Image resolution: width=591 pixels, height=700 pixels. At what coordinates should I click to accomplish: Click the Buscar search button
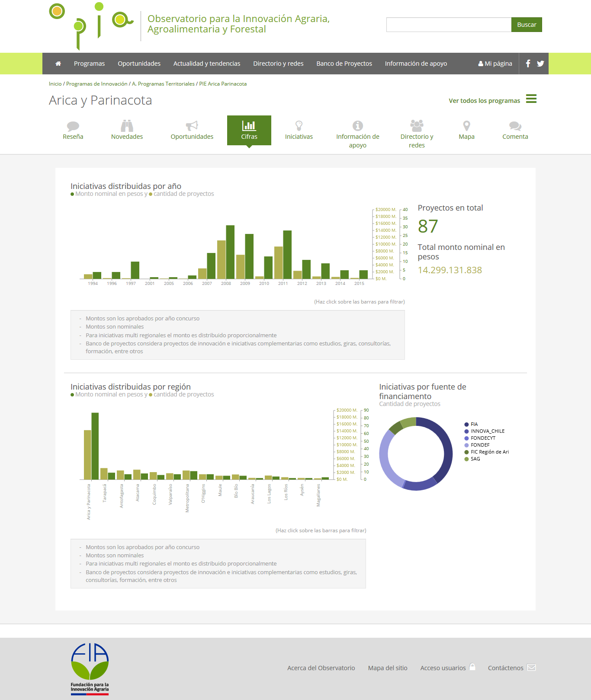point(527,25)
